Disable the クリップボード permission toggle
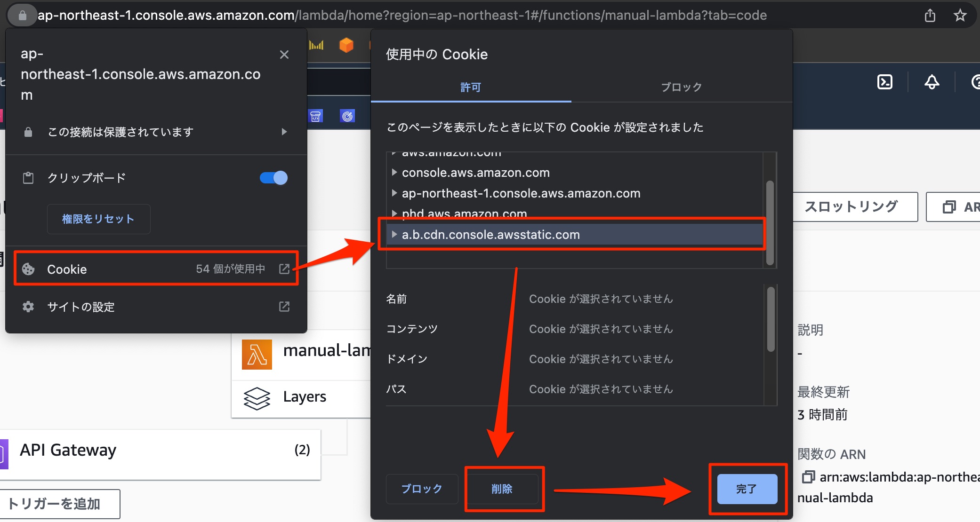Image resolution: width=980 pixels, height=522 pixels. point(273,178)
